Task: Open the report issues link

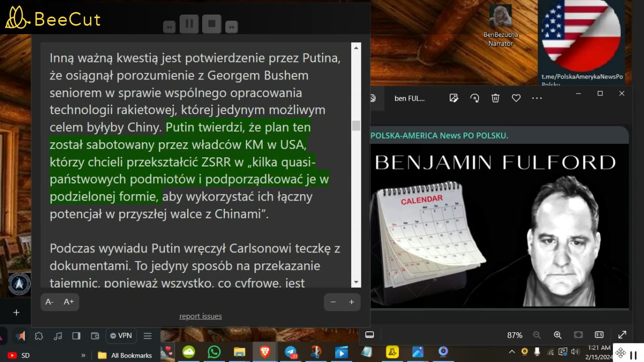Action: 201,316
